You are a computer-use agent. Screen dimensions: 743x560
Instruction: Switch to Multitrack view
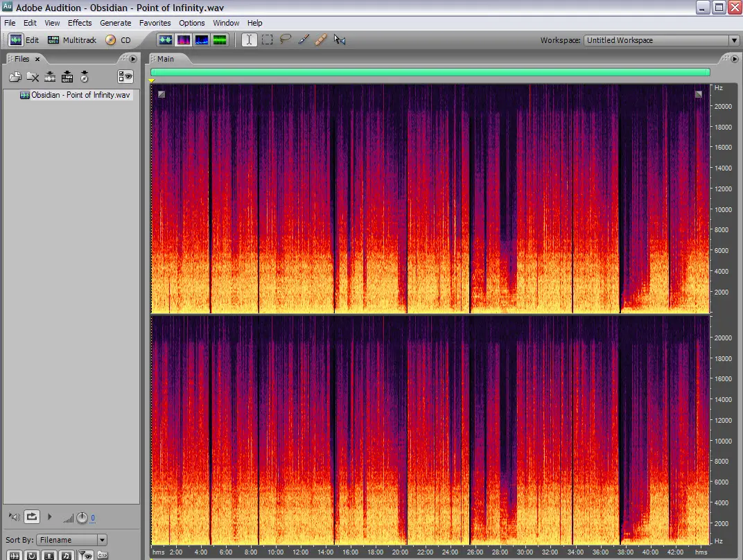[x=72, y=40]
